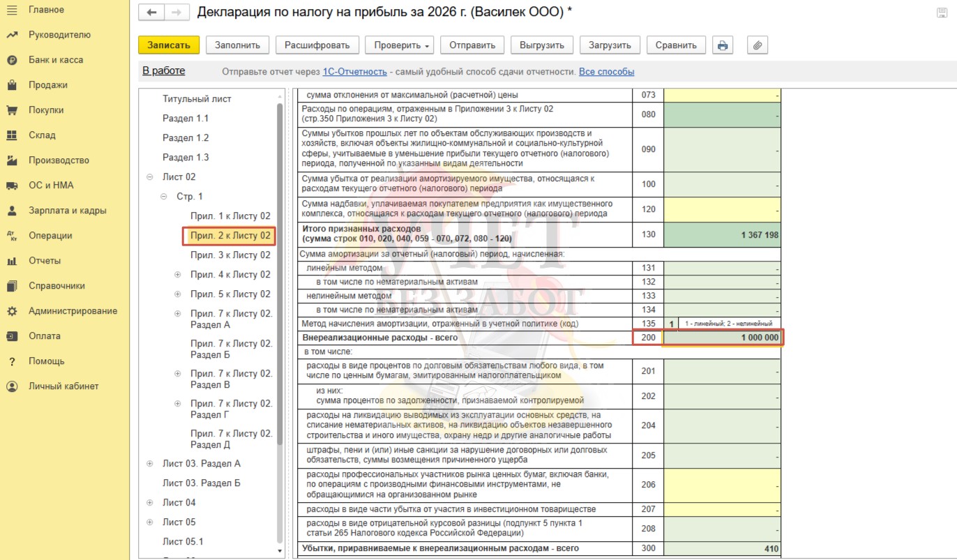The image size is (957, 560).
Task: Attach a file with paperclip icon
Action: click(x=758, y=45)
